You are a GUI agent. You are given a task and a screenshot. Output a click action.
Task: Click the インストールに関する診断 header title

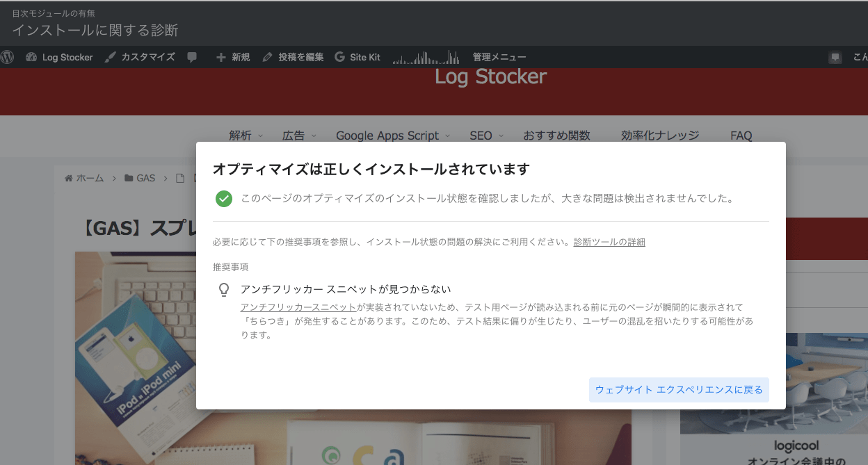coord(95,31)
